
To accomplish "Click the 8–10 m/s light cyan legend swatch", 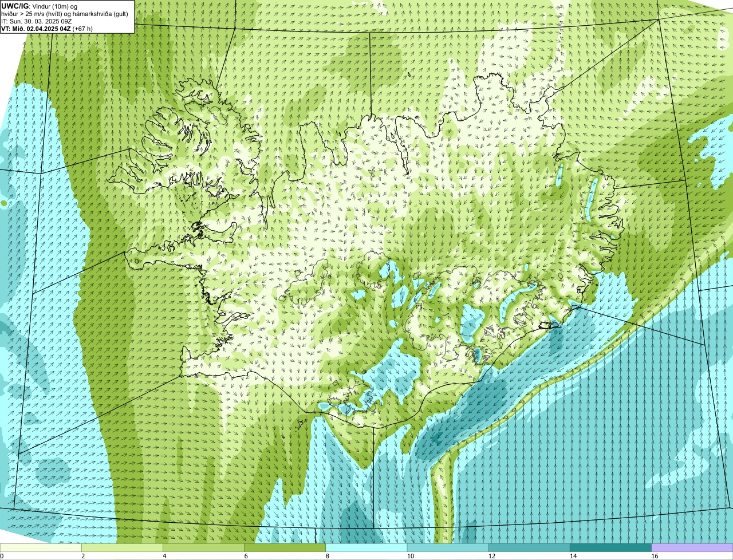I will click(366, 547).
